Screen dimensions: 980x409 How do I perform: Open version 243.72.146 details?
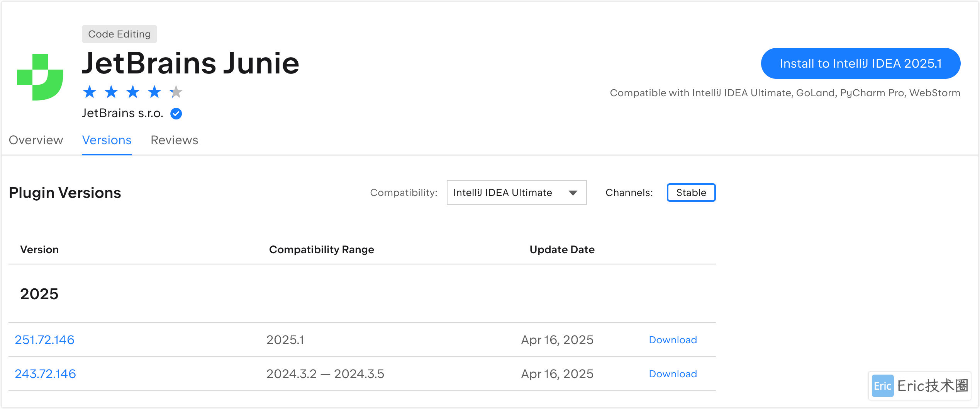pos(45,374)
